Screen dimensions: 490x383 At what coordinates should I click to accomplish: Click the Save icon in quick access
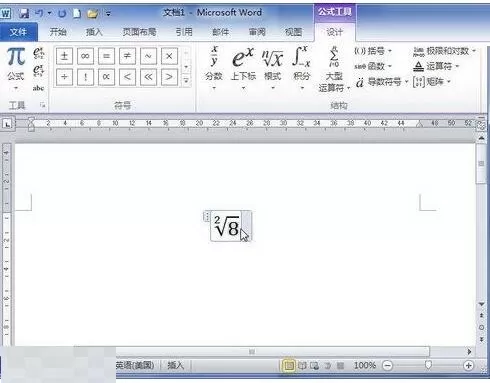tap(24, 14)
